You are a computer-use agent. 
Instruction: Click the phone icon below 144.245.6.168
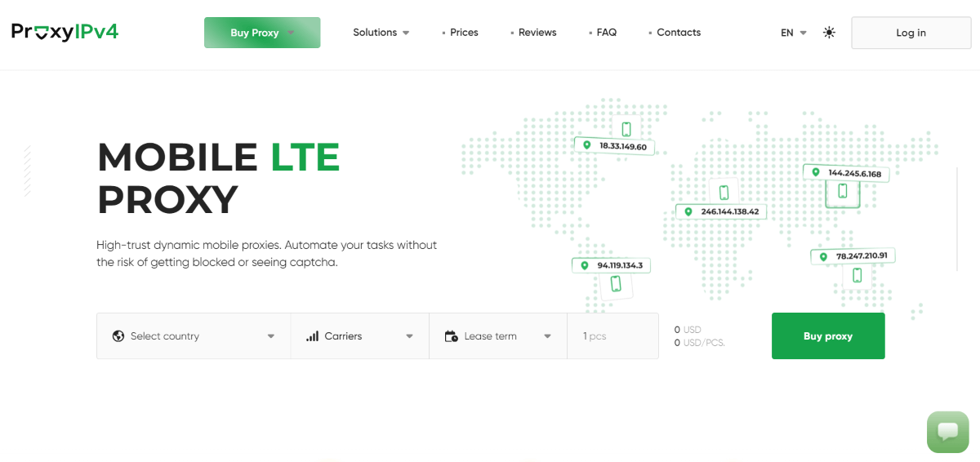[x=843, y=192]
